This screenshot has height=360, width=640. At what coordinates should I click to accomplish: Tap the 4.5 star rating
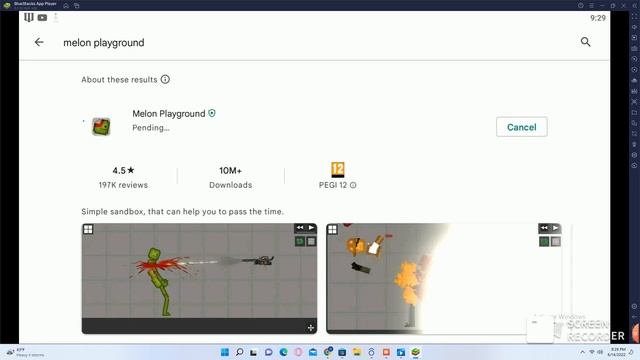coord(123,170)
